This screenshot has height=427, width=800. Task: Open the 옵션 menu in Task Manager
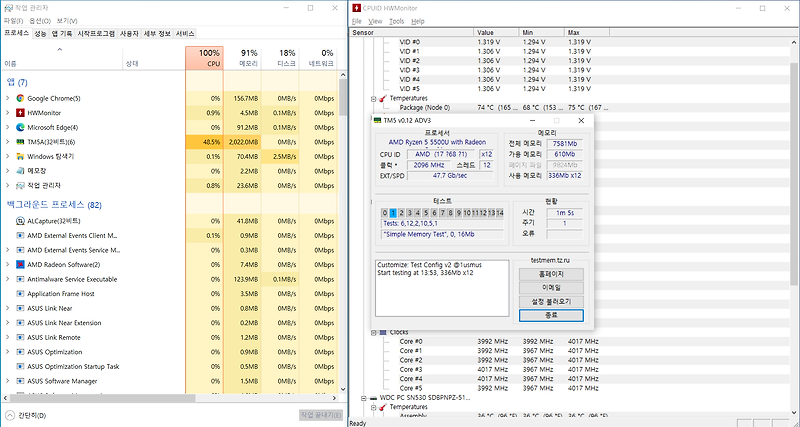tap(40, 21)
